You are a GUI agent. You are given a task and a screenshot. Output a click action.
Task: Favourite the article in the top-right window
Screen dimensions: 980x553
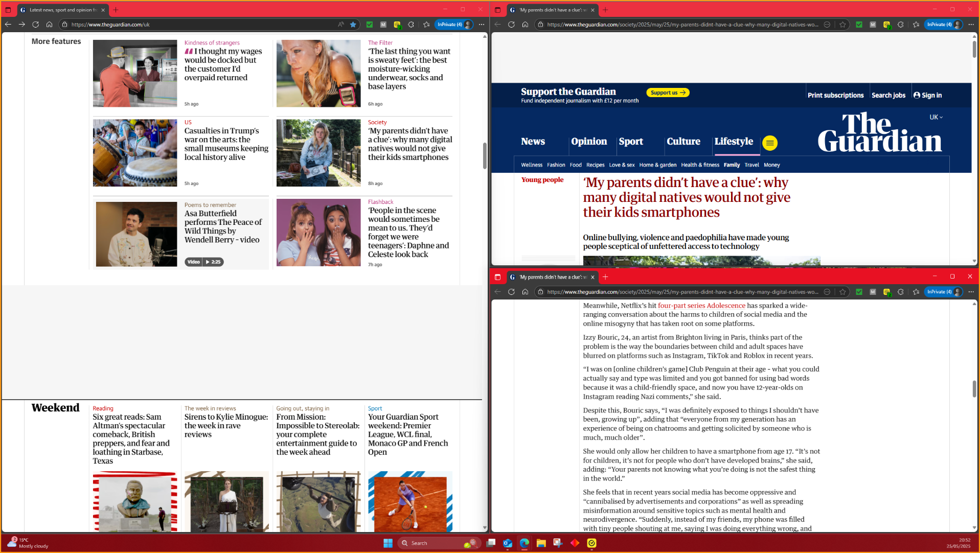tap(842, 25)
